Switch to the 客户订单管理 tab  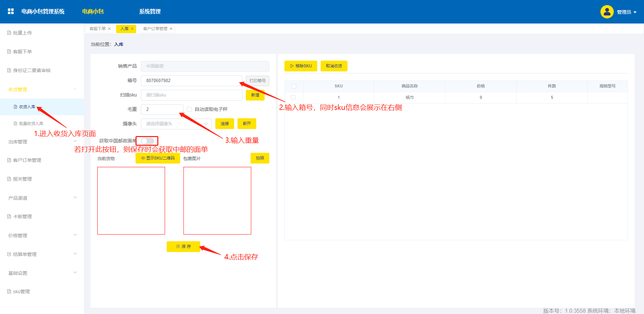point(155,29)
